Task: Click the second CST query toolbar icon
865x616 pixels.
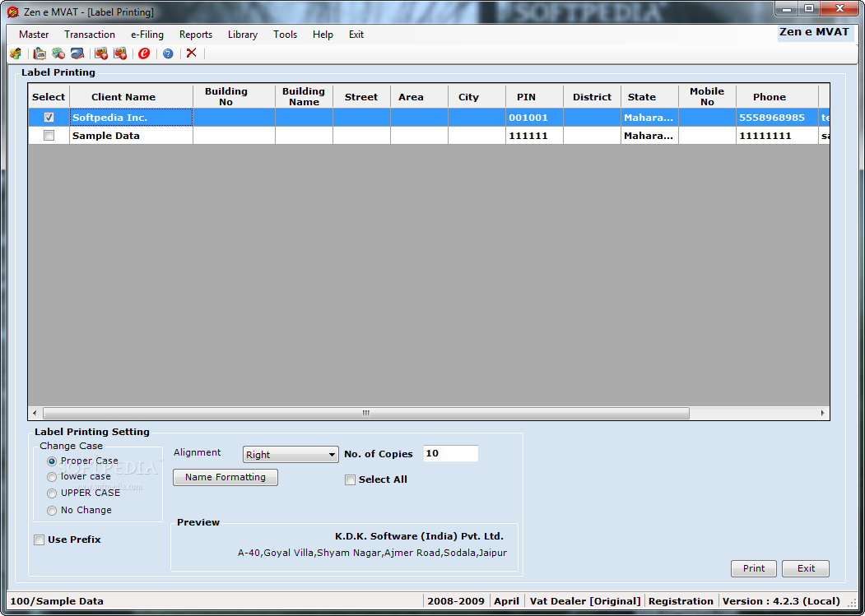Action: 119,53
